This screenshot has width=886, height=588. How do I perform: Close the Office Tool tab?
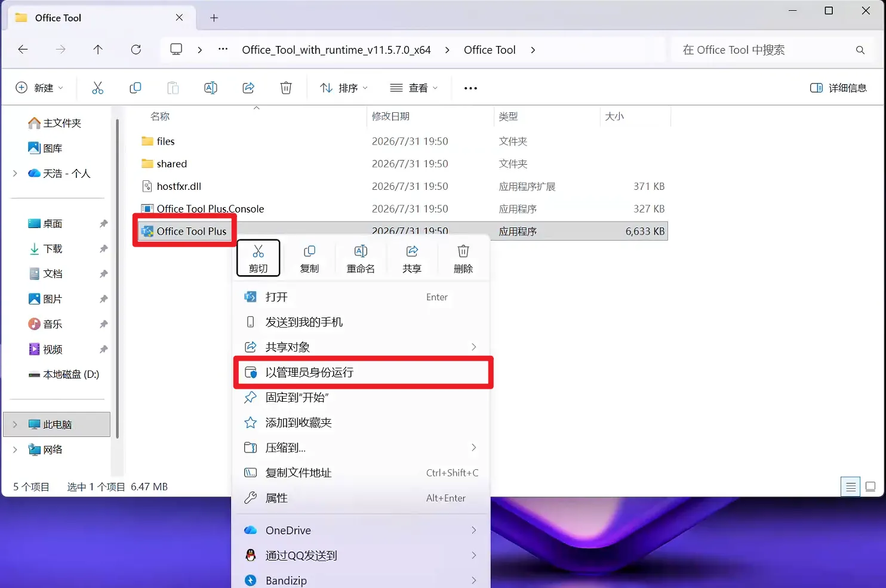click(179, 18)
